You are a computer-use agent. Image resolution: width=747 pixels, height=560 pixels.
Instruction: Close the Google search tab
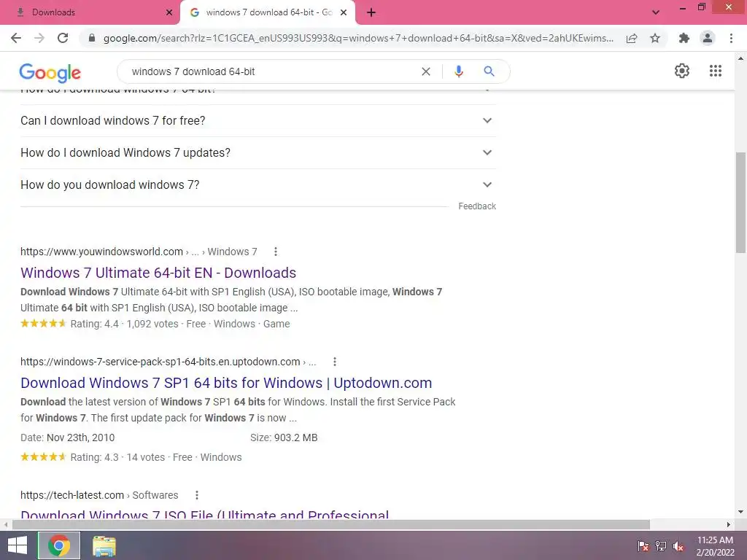pyautogui.click(x=344, y=13)
